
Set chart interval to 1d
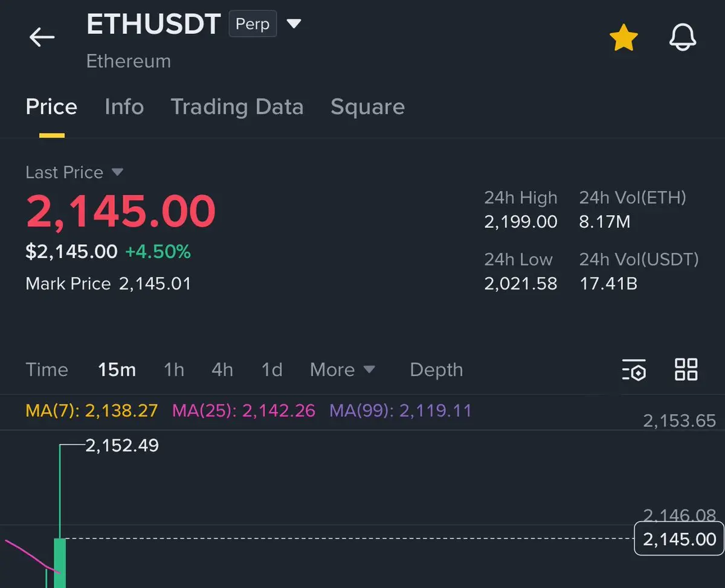coord(272,370)
